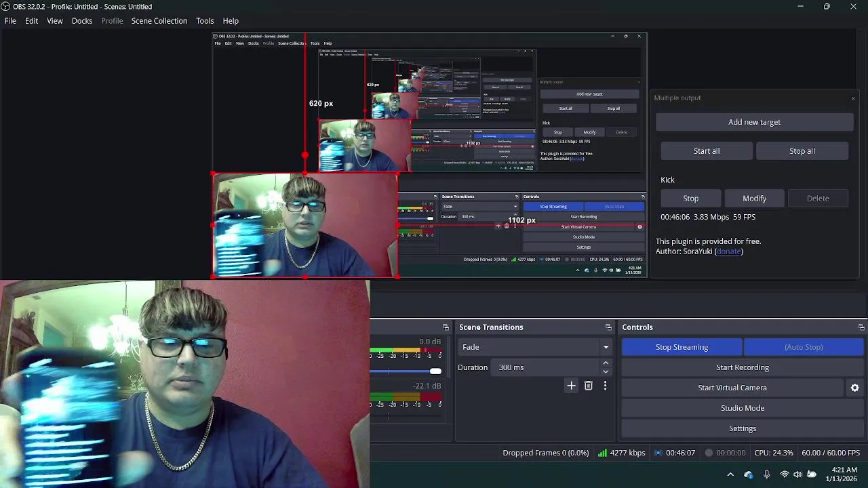Toggle the Auto Stop button
The height and width of the screenshot is (488, 868).
[804, 347]
